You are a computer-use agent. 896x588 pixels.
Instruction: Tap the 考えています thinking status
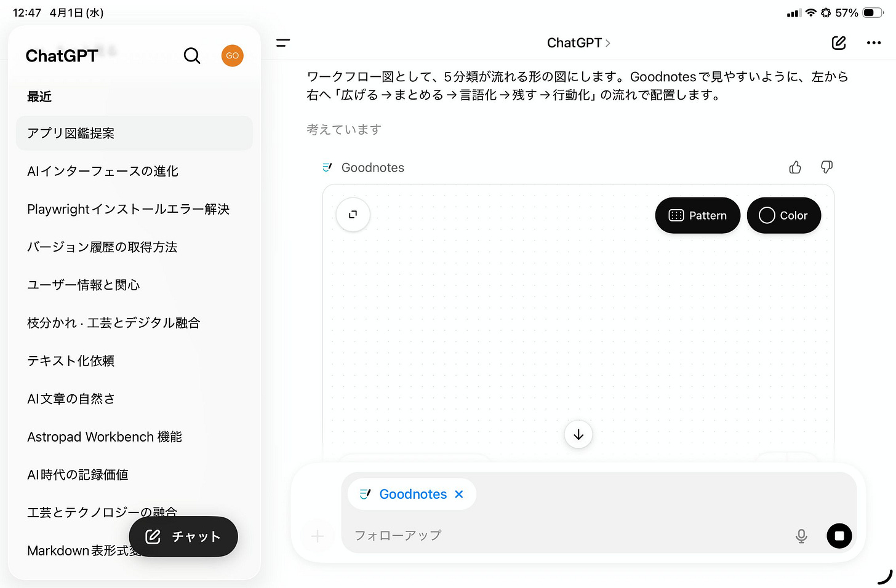tap(344, 130)
